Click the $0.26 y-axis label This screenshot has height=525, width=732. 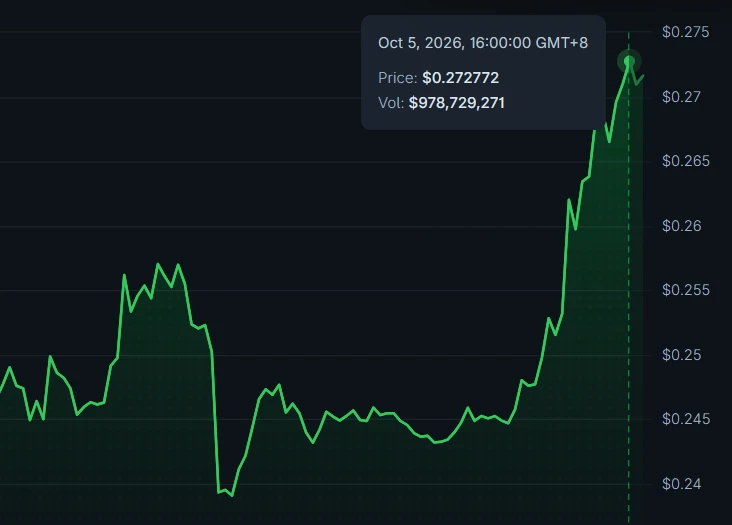pos(682,226)
